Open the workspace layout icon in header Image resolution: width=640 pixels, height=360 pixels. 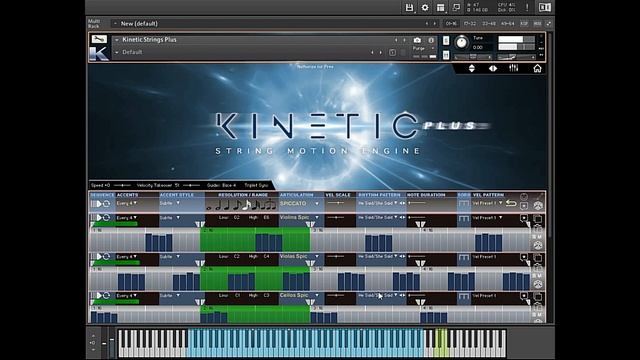point(440,8)
